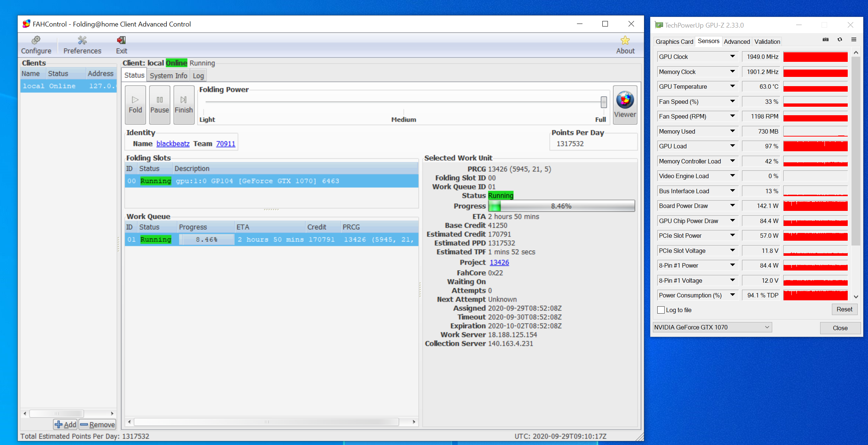Launch the protein Viewer
The image size is (868, 445).
625,105
